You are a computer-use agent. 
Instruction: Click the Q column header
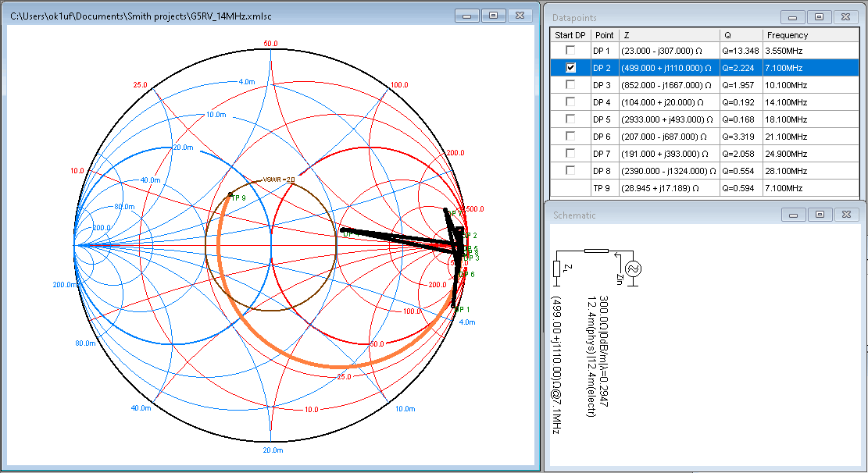point(727,35)
